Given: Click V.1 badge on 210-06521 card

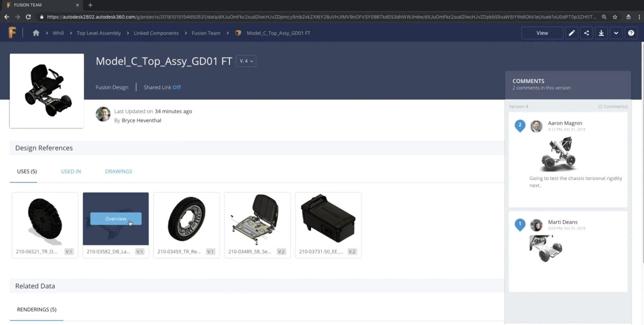Looking at the screenshot, I should (x=69, y=252).
